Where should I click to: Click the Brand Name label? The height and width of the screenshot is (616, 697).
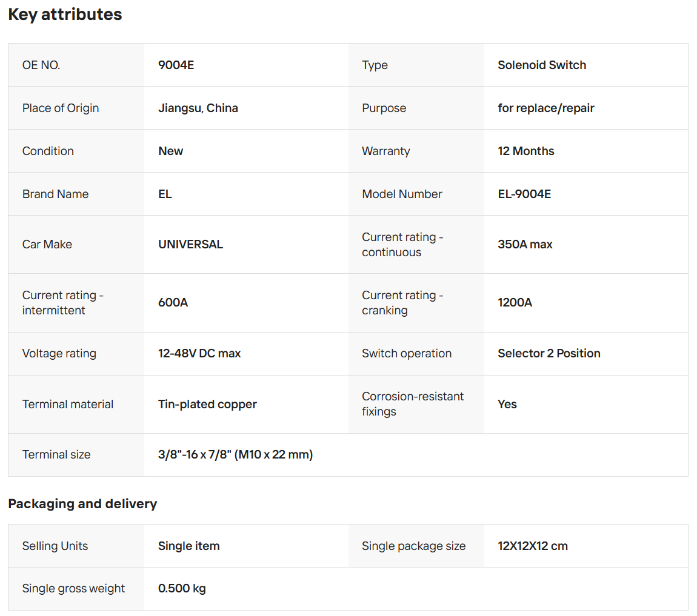coord(55,194)
